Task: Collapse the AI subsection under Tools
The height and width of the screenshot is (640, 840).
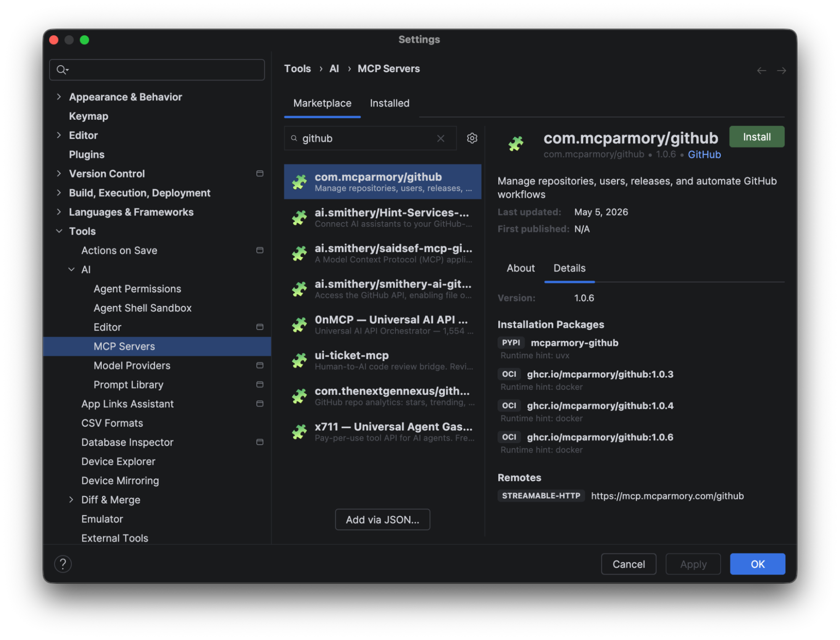Action: 71,269
